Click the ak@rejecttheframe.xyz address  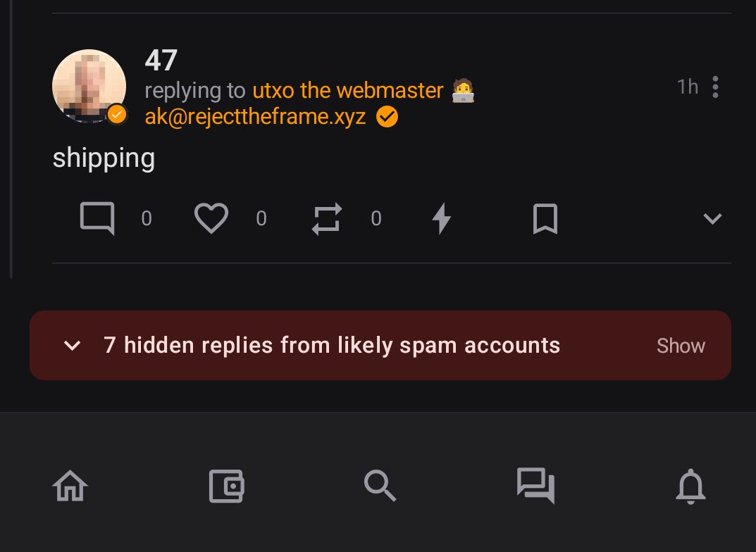255,116
